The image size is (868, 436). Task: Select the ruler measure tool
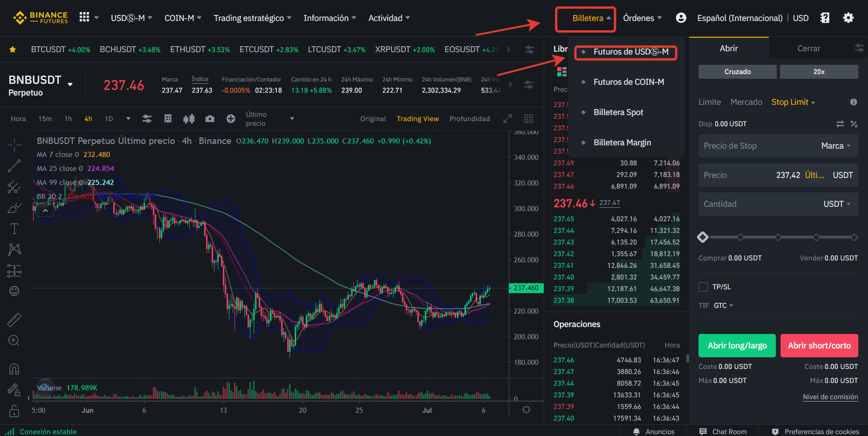[14, 320]
